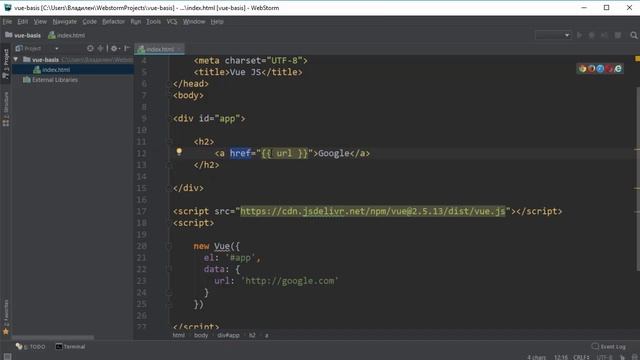Open the Tools menu
Image resolution: width=640 pixels, height=360 pixels.
153,22
